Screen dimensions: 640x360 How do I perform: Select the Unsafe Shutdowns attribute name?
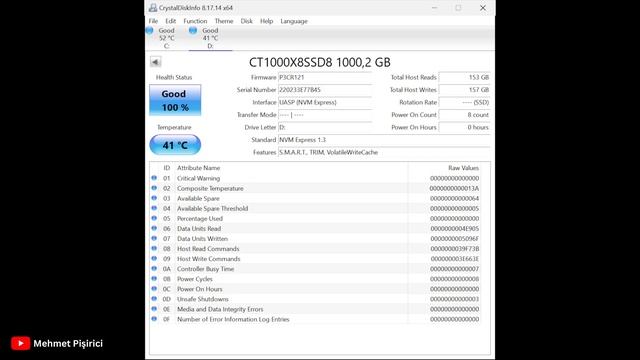click(x=203, y=299)
